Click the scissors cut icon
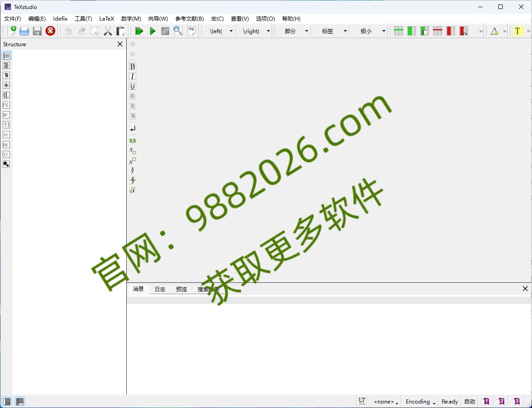This screenshot has width=532, height=408. [x=107, y=31]
